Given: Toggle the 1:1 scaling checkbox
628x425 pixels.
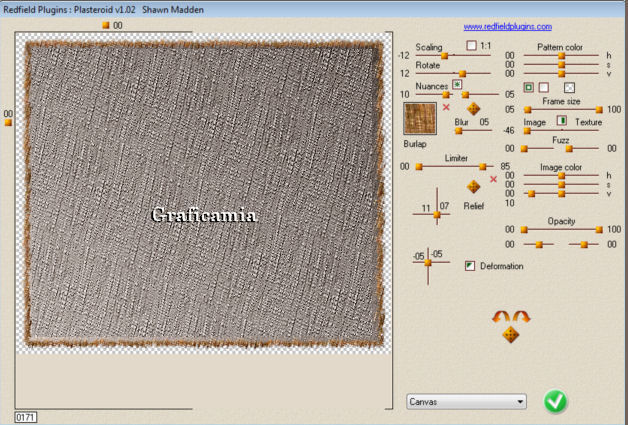Looking at the screenshot, I should click(471, 45).
